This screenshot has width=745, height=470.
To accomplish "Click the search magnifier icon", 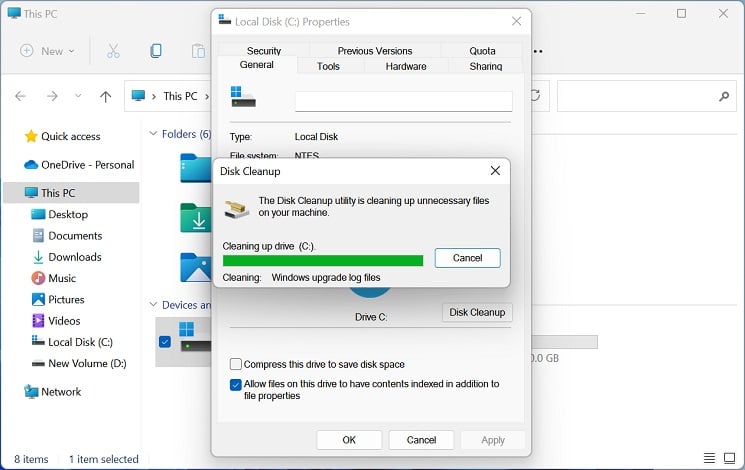I will point(724,96).
